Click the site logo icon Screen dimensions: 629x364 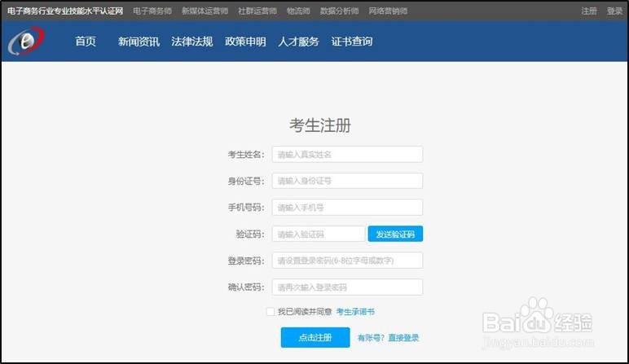[26, 41]
